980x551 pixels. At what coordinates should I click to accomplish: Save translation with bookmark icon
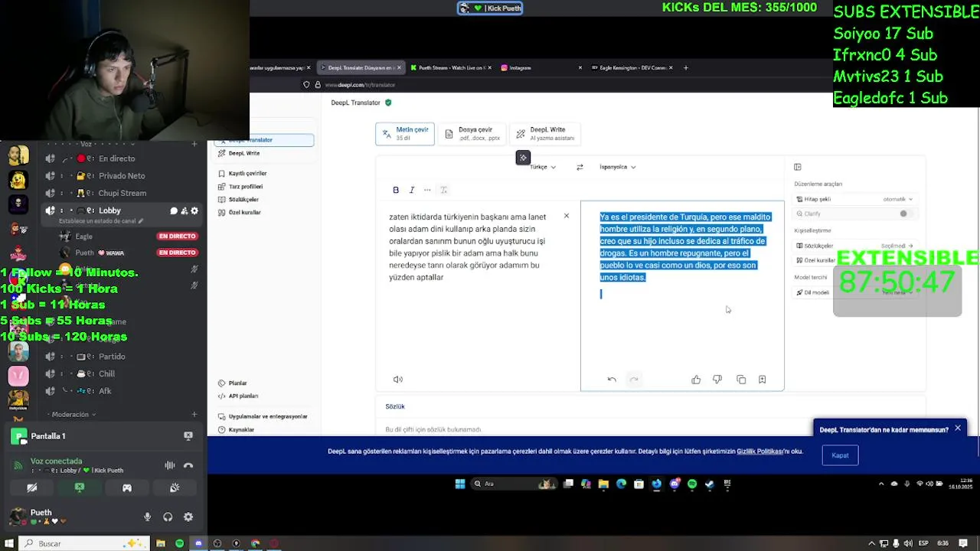tap(763, 380)
